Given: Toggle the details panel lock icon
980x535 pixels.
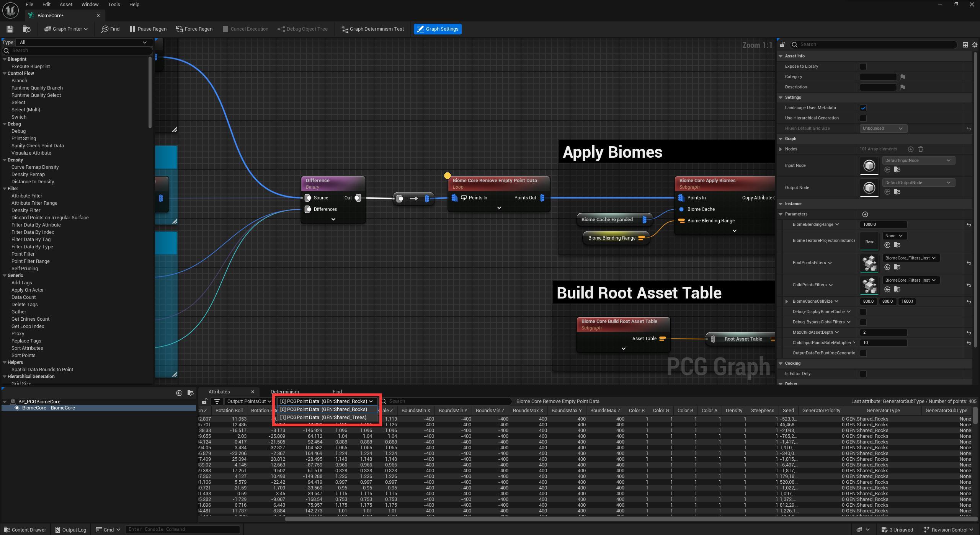Looking at the screenshot, I should pos(782,45).
